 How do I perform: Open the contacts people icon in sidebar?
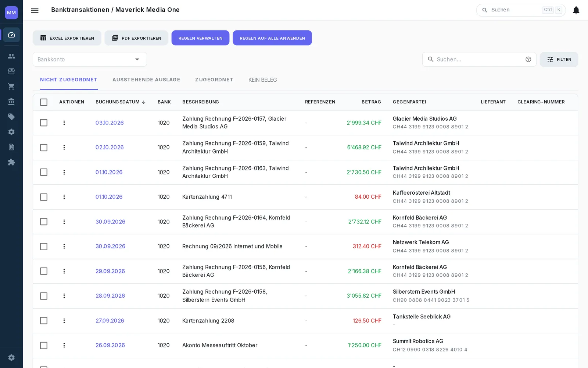tap(11, 56)
